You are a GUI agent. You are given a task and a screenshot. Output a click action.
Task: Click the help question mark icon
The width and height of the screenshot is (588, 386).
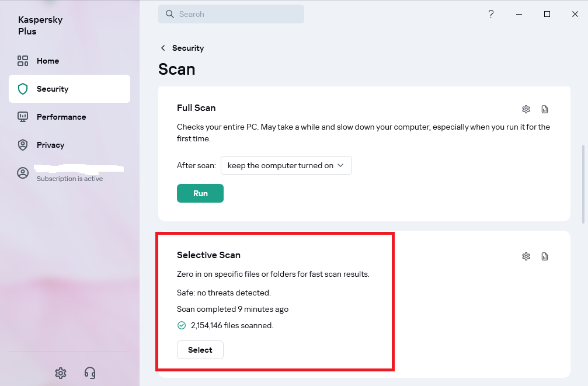[491, 14]
